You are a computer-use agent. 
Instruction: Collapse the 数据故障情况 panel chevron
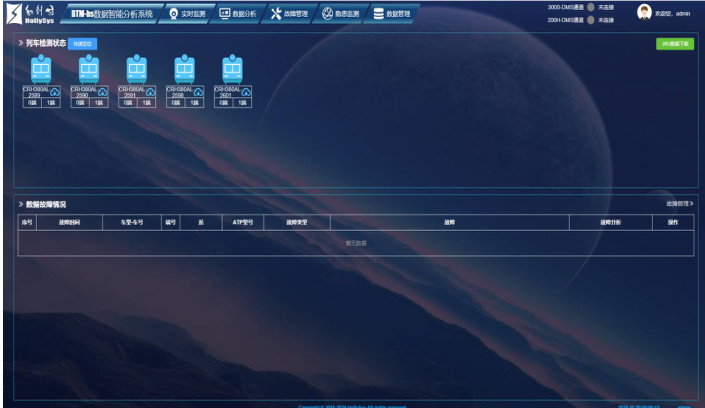coord(21,204)
